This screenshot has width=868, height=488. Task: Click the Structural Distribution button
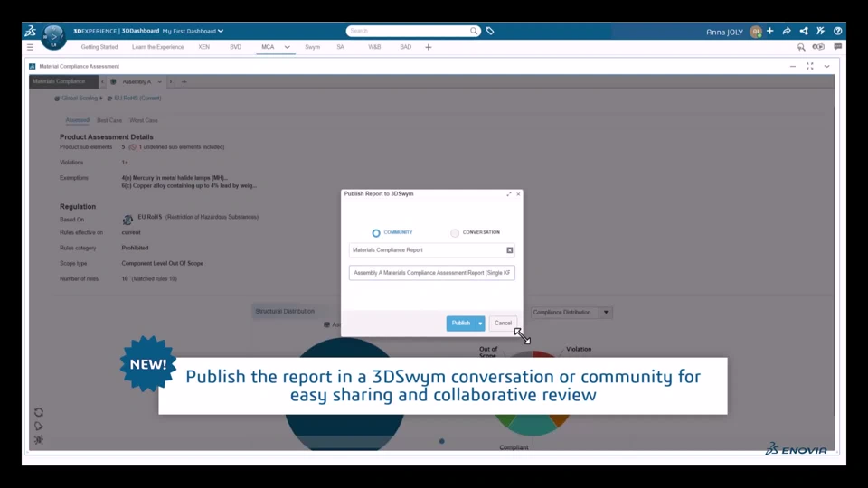[x=285, y=312]
